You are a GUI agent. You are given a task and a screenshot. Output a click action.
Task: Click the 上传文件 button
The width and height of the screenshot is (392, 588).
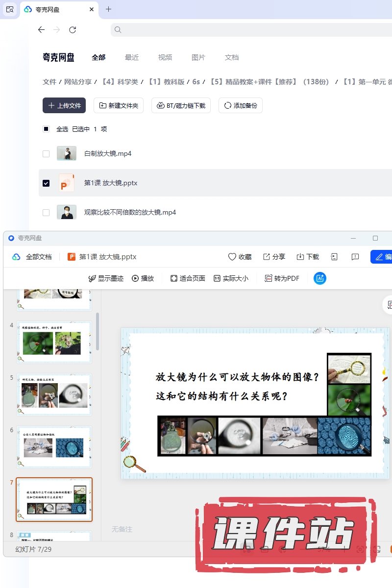[64, 105]
